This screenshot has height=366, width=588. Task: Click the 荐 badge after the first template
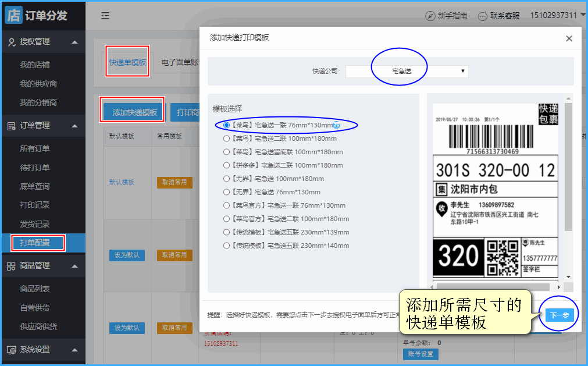[x=336, y=125]
